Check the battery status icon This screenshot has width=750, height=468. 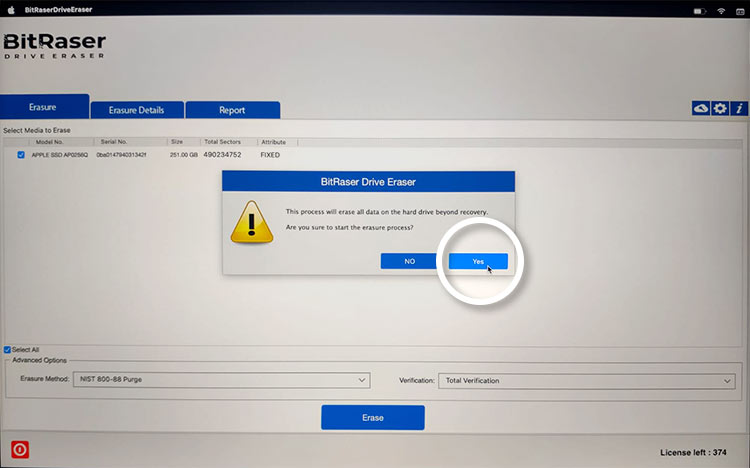click(x=700, y=11)
